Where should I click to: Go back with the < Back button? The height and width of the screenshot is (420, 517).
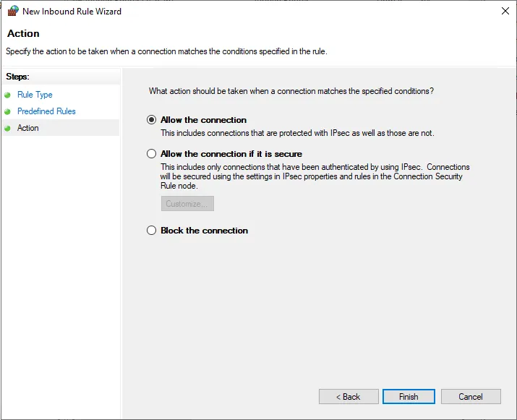pyautogui.click(x=349, y=396)
